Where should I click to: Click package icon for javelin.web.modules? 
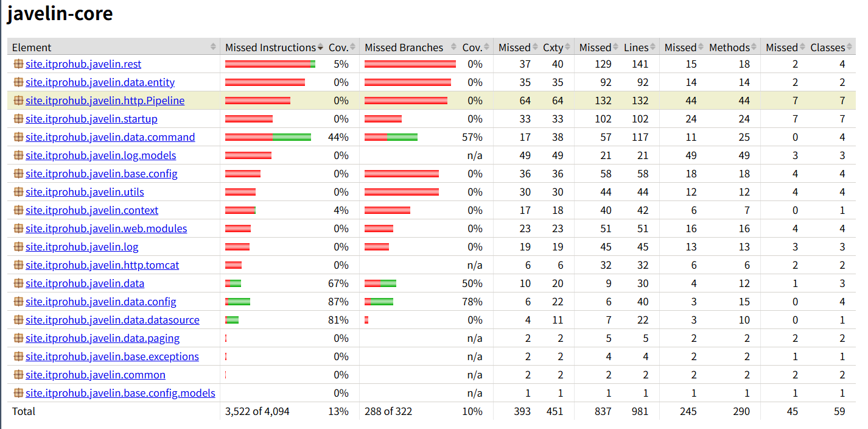(18, 229)
